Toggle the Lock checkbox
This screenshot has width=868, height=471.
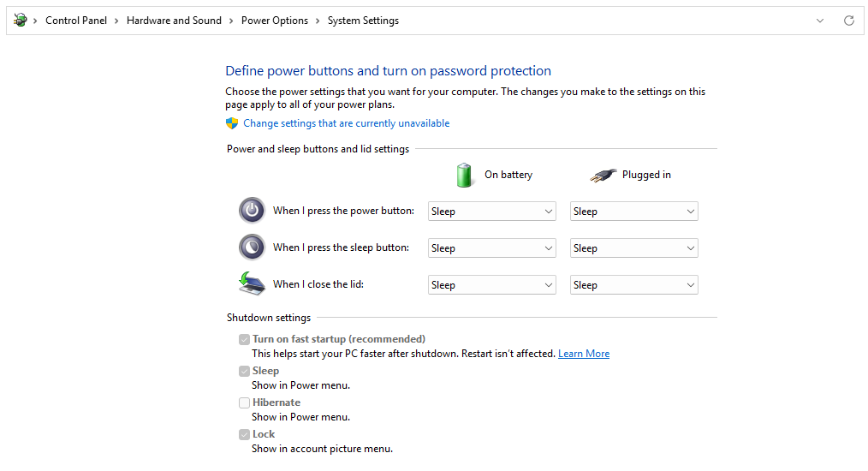tap(244, 434)
